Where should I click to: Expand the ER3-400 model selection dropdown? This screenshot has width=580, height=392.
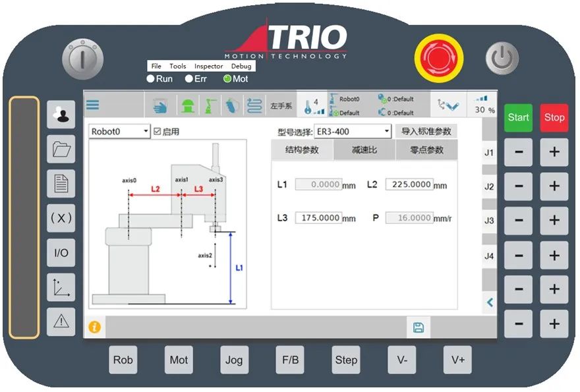point(353,132)
